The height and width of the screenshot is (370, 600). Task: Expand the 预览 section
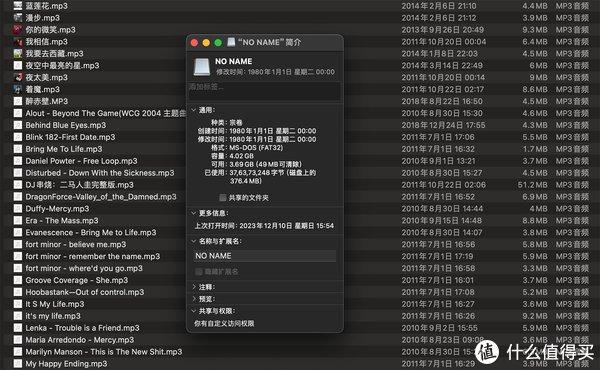click(x=194, y=299)
